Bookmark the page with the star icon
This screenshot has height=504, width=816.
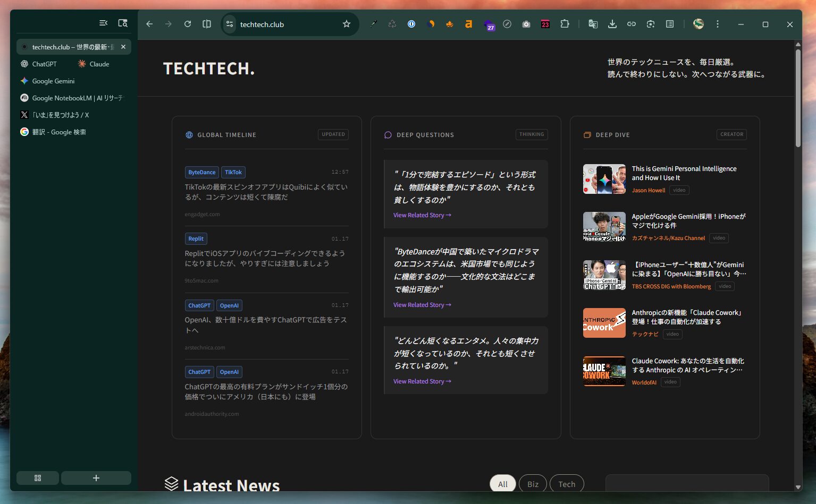pos(346,24)
